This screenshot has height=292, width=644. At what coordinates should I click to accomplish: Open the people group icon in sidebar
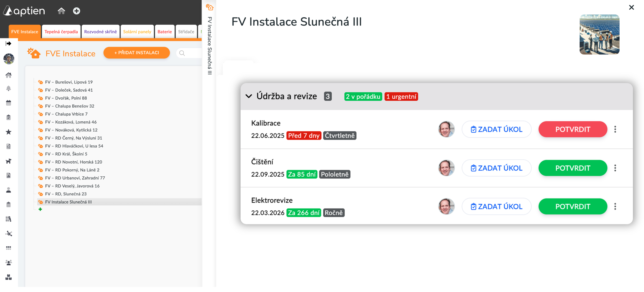8,262
